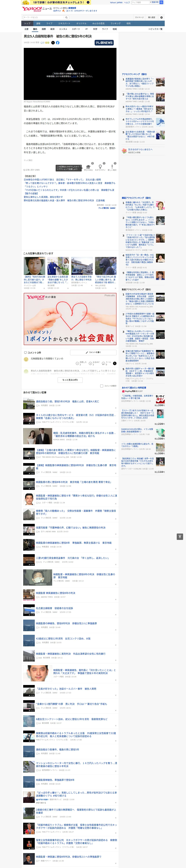Viewport: 186px width, 868px height.
Task: Click top-right web search blue magnifier button
Action: (161, 2)
